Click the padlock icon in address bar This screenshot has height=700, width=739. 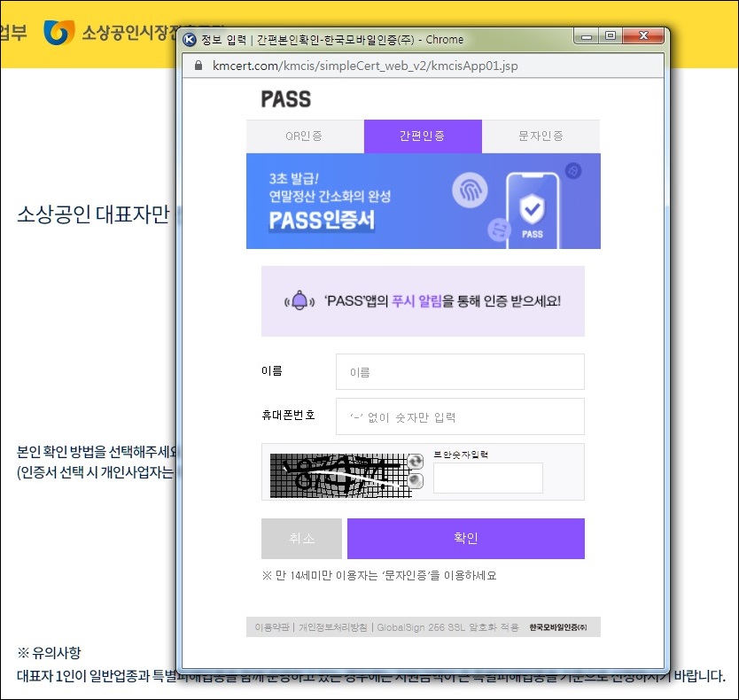[198, 66]
